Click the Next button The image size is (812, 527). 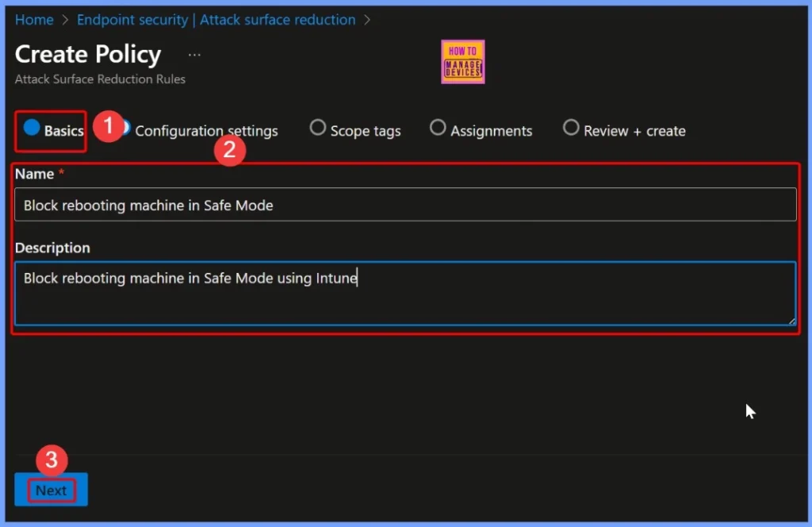(x=50, y=490)
